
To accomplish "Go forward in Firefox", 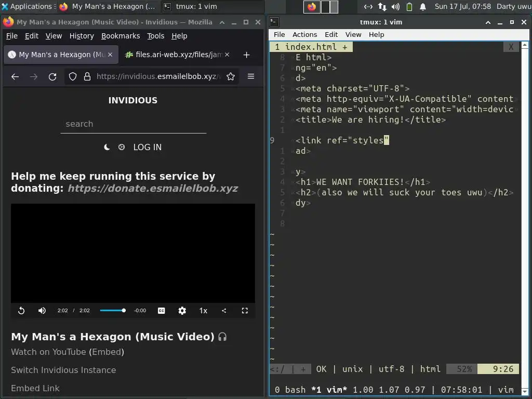I will coord(34,77).
